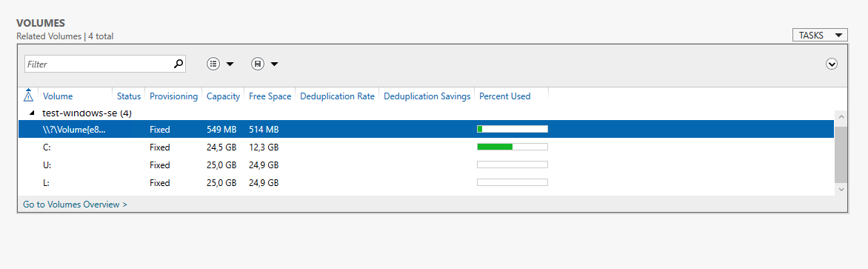The height and width of the screenshot is (269, 868).
Task: Select the U: volume row
Action: point(426,165)
